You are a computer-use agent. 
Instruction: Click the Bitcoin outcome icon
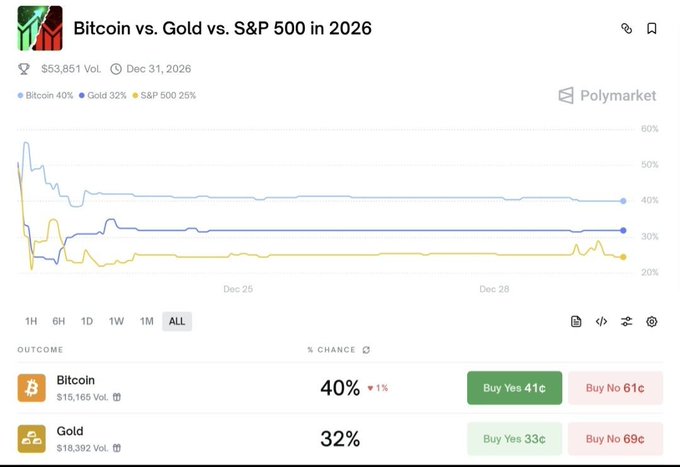pos(32,388)
